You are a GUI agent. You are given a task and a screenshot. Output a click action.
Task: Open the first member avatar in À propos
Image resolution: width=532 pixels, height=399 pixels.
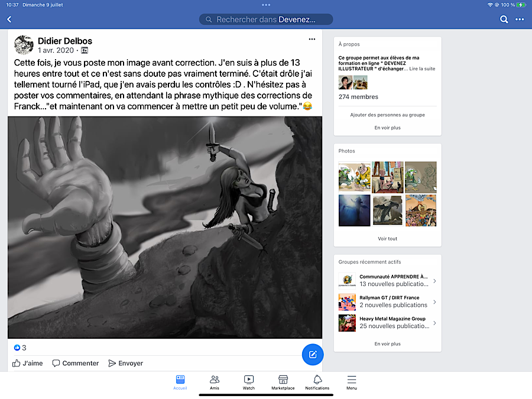point(345,82)
